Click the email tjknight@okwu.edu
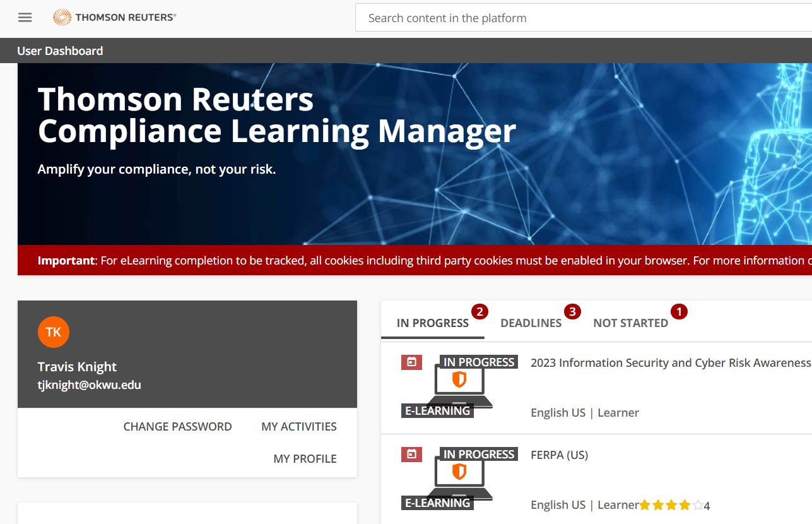Image resolution: width=812 pixels, height=524 pixels. (x=90, y=384)
